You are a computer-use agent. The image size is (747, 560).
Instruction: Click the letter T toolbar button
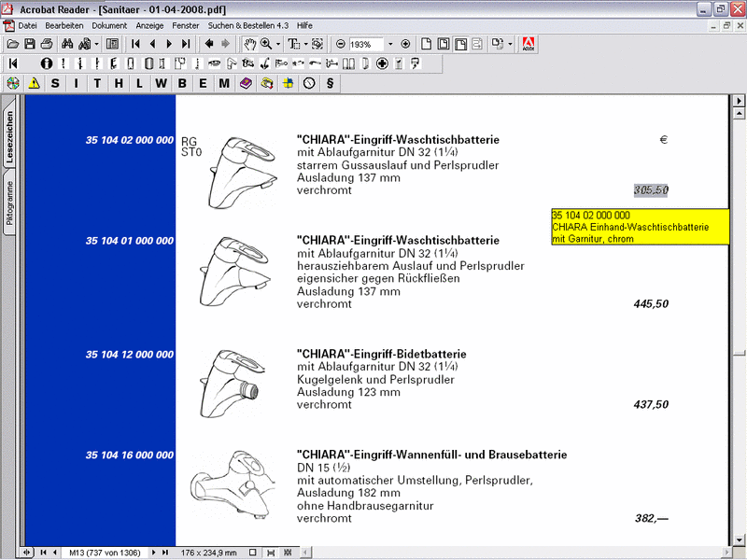[x=97, y=83]
